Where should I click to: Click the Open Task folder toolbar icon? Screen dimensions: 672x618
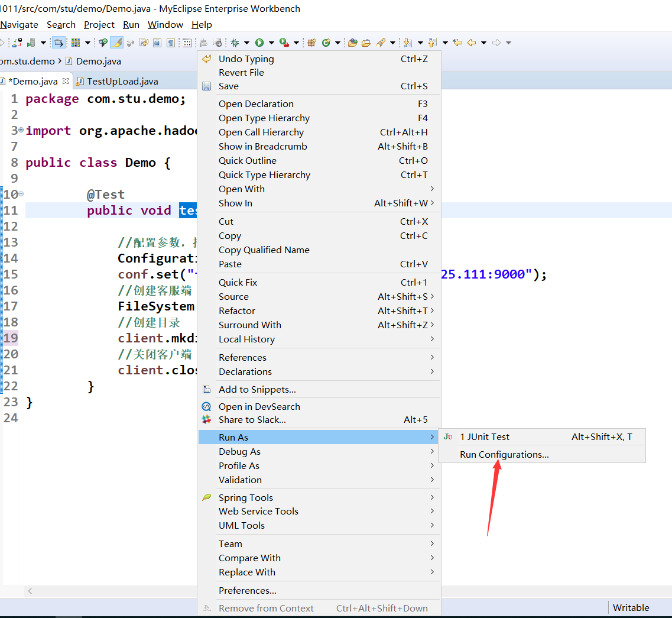click(366, 43)
